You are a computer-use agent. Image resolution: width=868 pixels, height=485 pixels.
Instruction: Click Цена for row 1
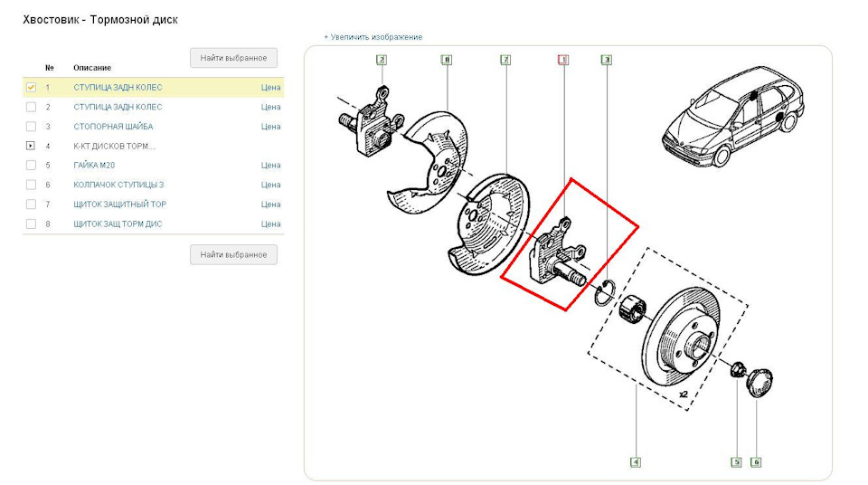click(x=270, y=88)
